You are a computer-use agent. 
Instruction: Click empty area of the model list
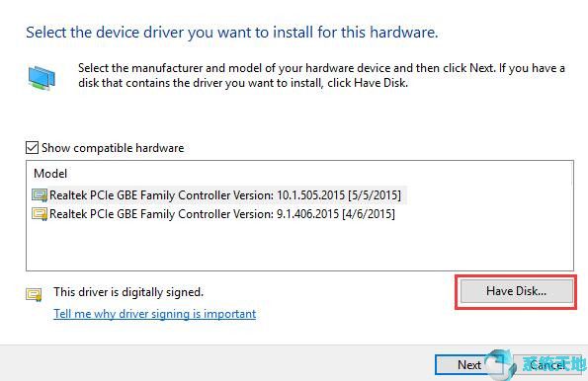click(300, 246)
